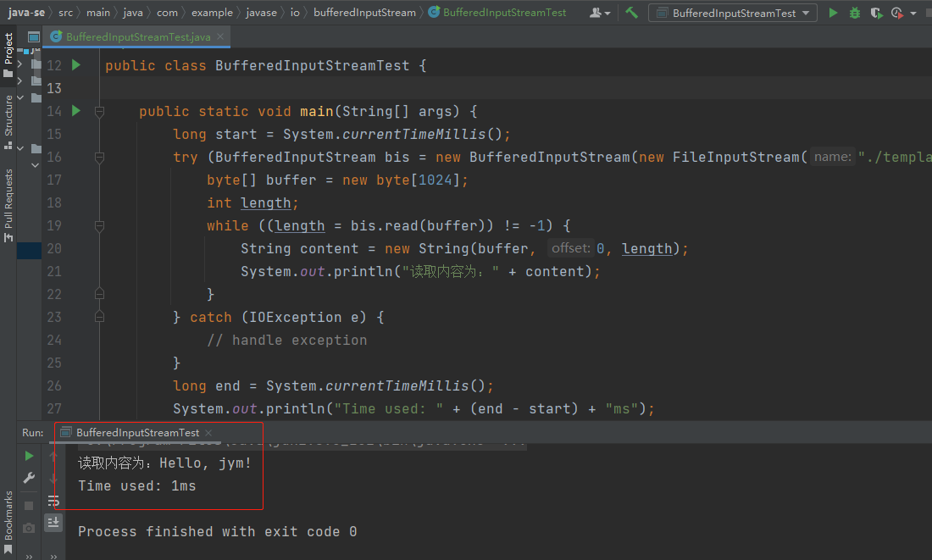Collapse the try block fold at line 16
Screen dimensions: 932x560
tap(99, 157)
